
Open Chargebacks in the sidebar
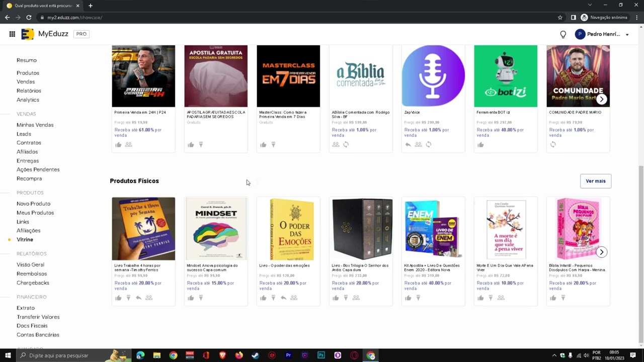pyautogui.click(x=33, y=283)
